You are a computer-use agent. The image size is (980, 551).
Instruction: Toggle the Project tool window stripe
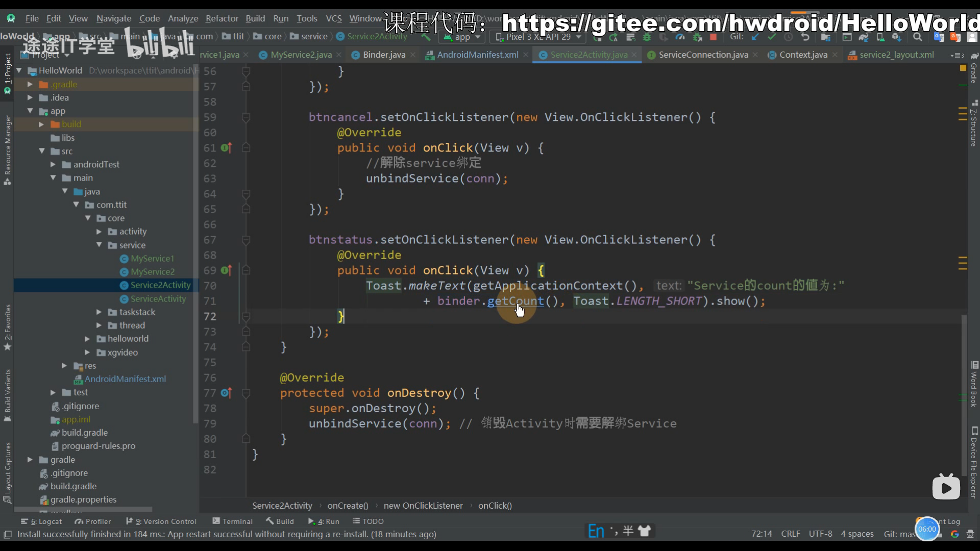pyautogui.click(x=7, y=74)
